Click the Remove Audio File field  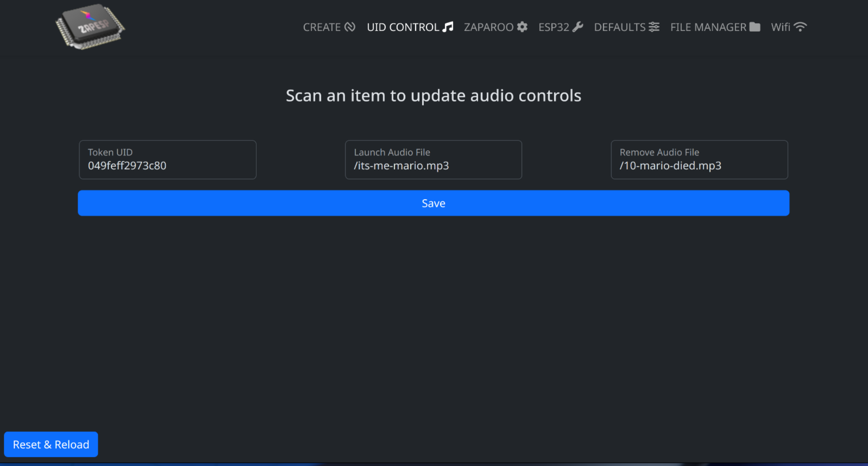[x=699, y=159]
